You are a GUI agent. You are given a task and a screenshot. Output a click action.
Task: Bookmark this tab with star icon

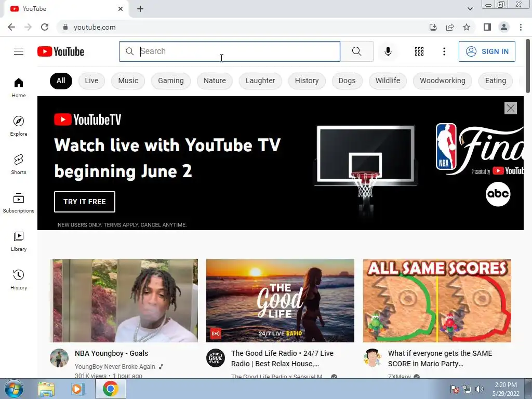pyautogui.click(x=467, y=27)
